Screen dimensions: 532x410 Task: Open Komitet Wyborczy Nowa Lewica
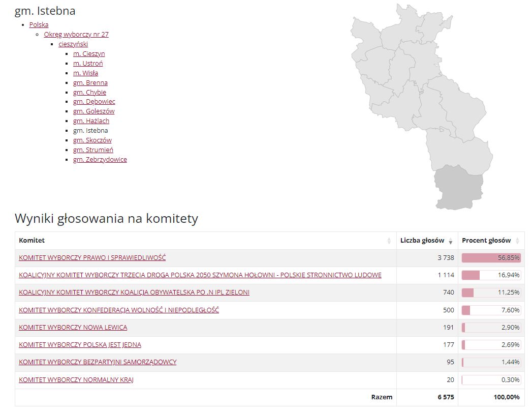(x=73, y=327)
